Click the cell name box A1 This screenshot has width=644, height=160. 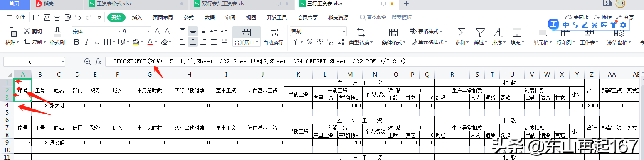tap(34, 62)
